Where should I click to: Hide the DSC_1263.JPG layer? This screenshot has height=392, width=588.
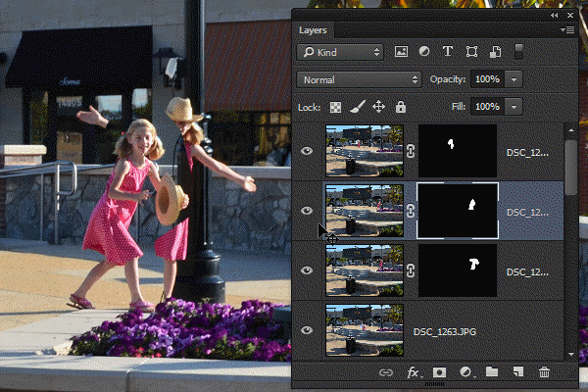click(307, 330)
